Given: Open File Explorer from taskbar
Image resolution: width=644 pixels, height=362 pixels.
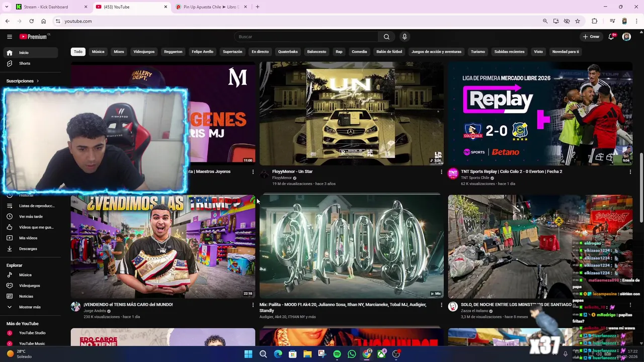Looking at the screenshot, I should pyautogui.click(x=307, y=354).
